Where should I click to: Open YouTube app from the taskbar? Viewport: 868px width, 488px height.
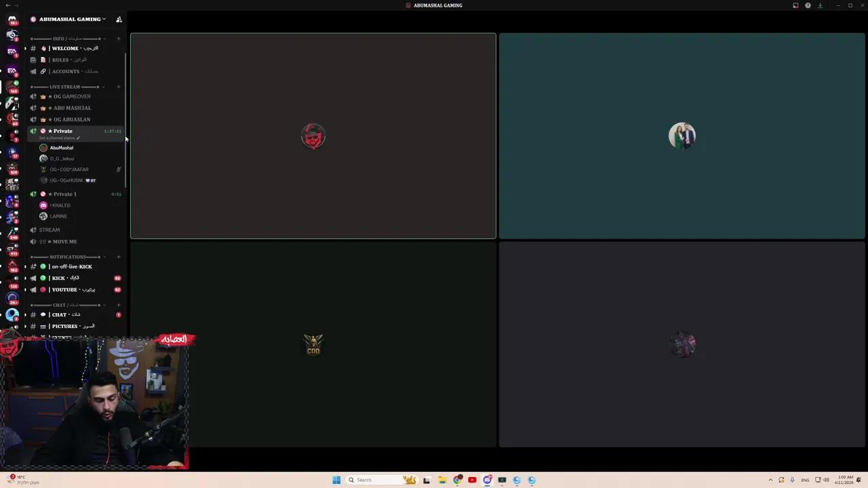pyautogui.click(x=472, y=480)
